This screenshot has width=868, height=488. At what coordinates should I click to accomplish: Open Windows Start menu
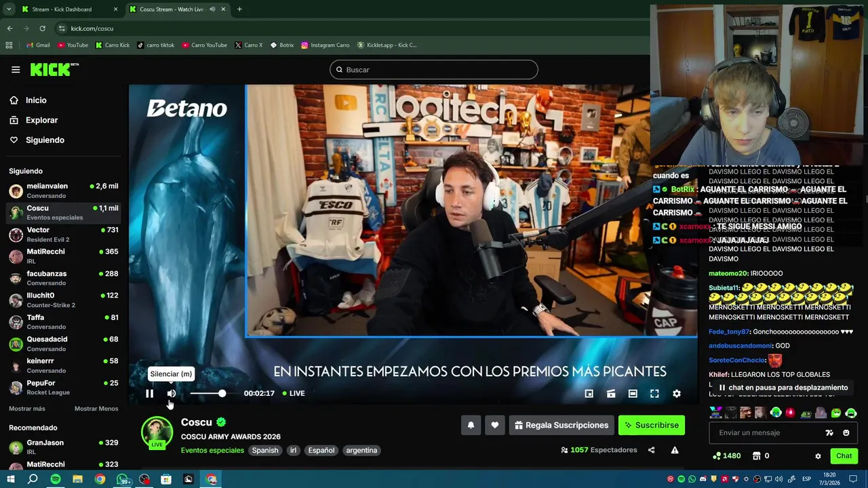point(10,479)
